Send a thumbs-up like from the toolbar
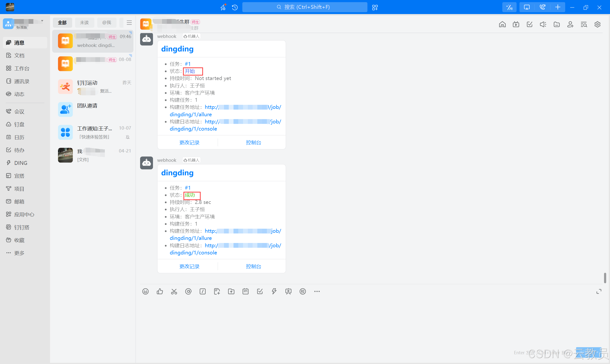 point(160,291)
